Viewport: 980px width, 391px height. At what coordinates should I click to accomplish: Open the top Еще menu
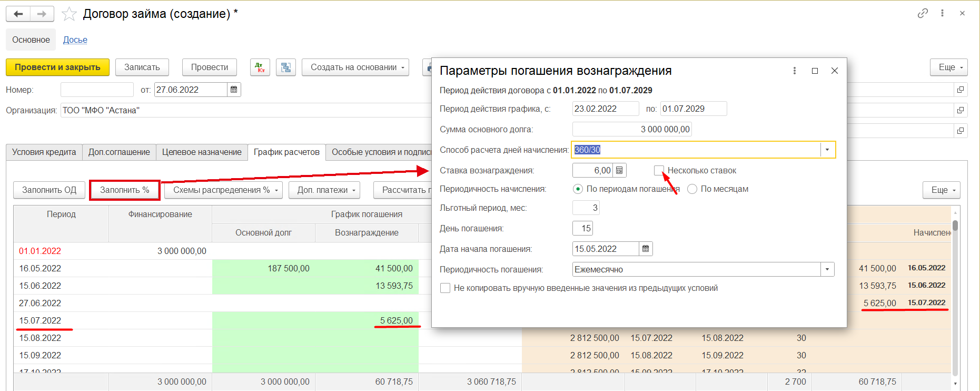(949, 67)
